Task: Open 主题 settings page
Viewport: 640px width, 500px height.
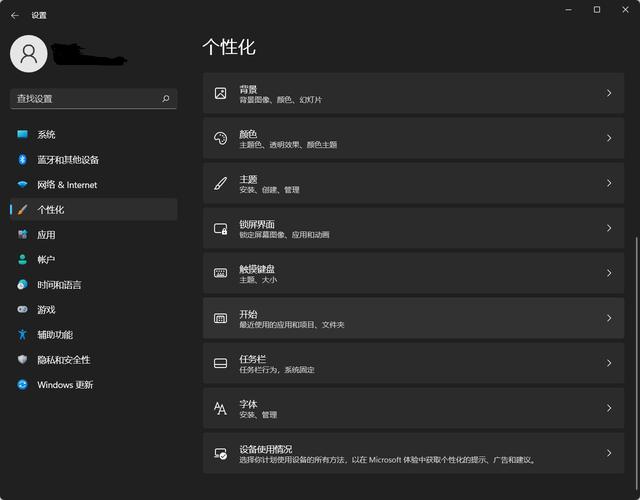Action: tap(413, 183)
